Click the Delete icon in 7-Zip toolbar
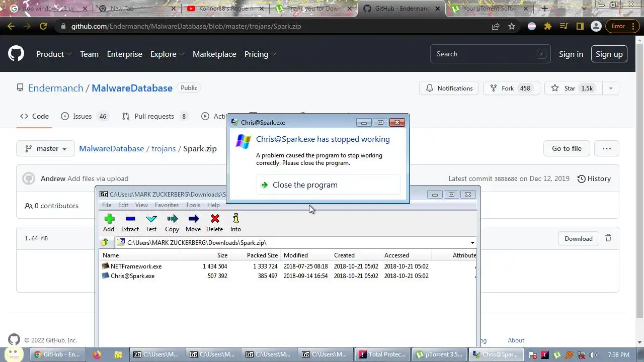The width and height of the screenshot is (644, 362). [x=215, y=219]
